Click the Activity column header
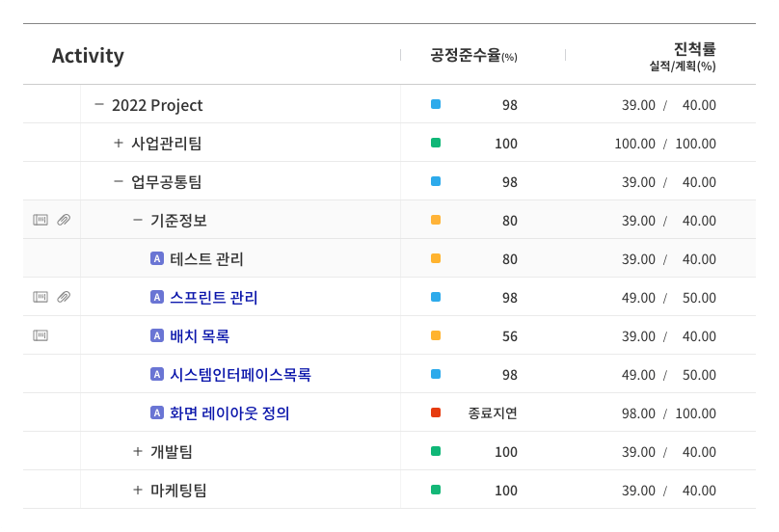The image size is (779, 532). pos(88,56)
